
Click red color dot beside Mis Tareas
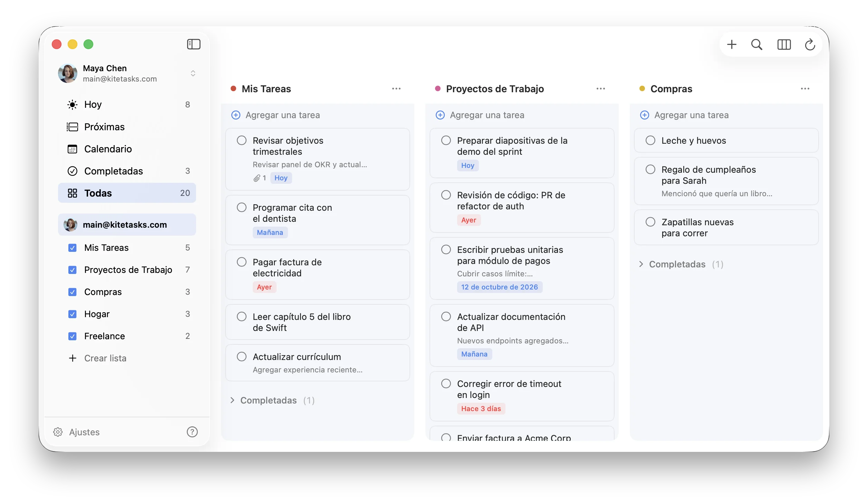(x=233, y=89)
